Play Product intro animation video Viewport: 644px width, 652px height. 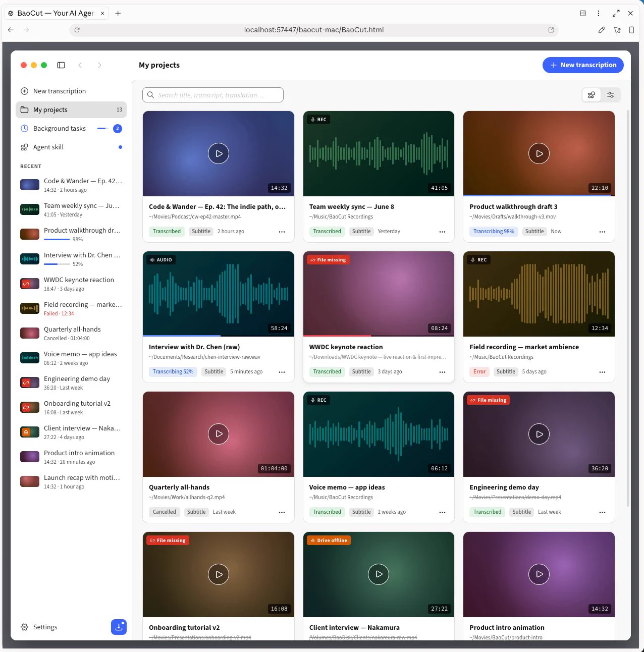click(539, 574)
